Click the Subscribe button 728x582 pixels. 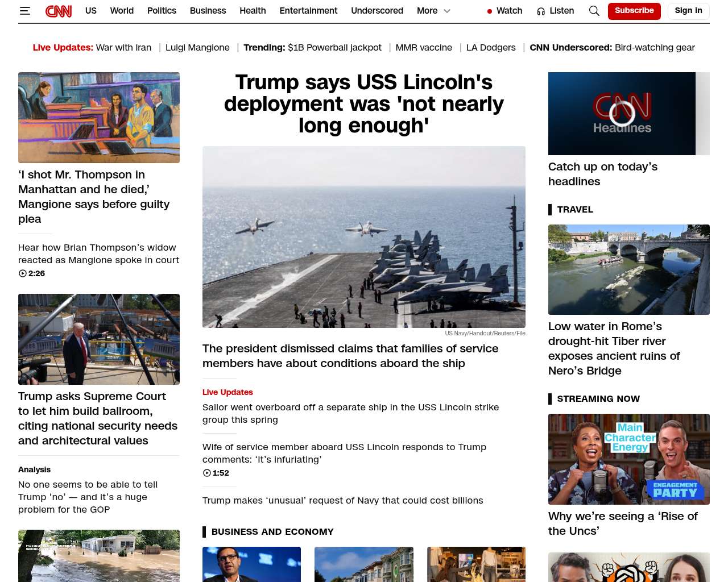[634, 11]
